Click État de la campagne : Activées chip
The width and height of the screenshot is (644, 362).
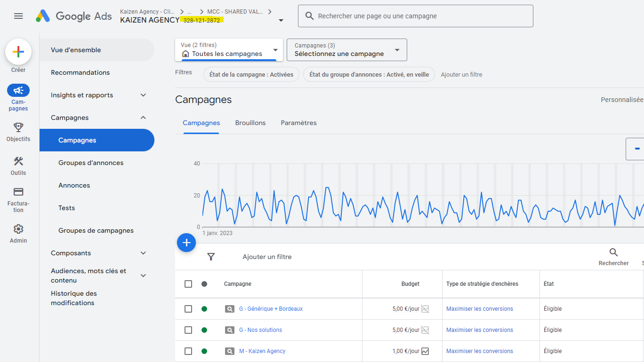pyautogui.click(x=251, y=74)
